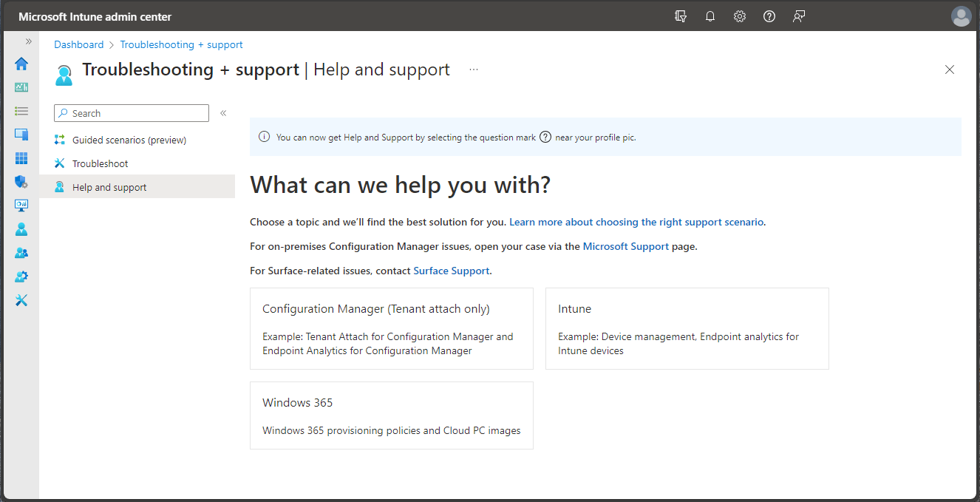Image resolution: width=980 pixels, height=502 pixels.
Task: Go back using the Dashboard breadcrumb
Action: click(x=78, y=44)
